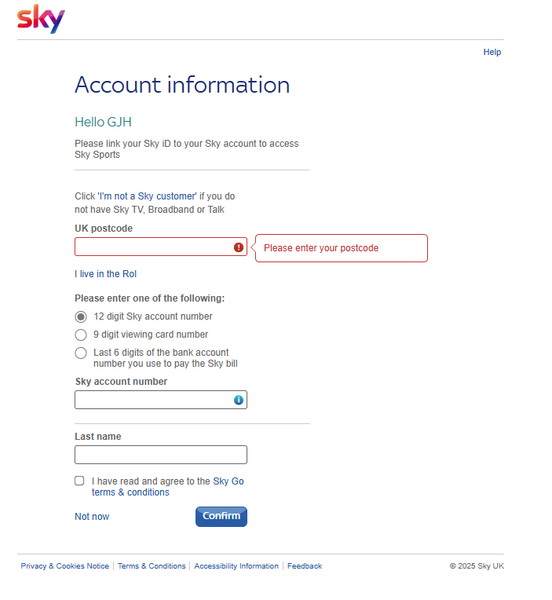Select 12 digit Sky account number option

[81, 317]
